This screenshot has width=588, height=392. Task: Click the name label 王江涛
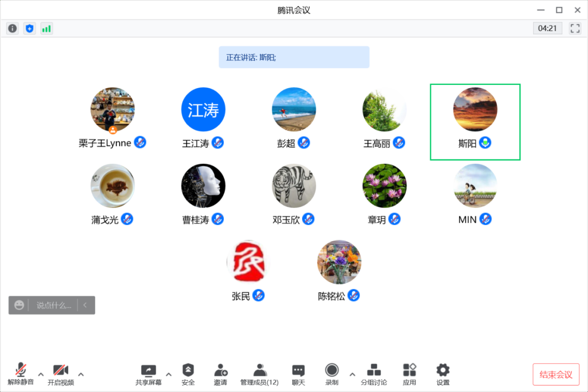point(195,144)
